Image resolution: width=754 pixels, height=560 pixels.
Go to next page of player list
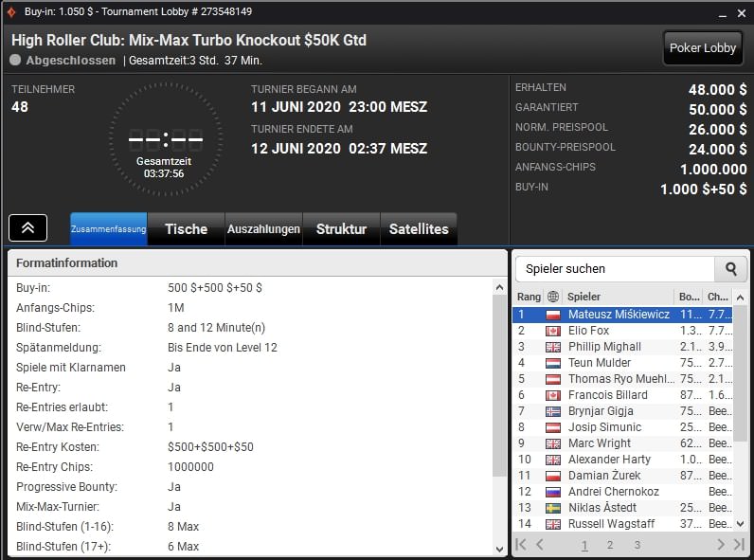721,544
